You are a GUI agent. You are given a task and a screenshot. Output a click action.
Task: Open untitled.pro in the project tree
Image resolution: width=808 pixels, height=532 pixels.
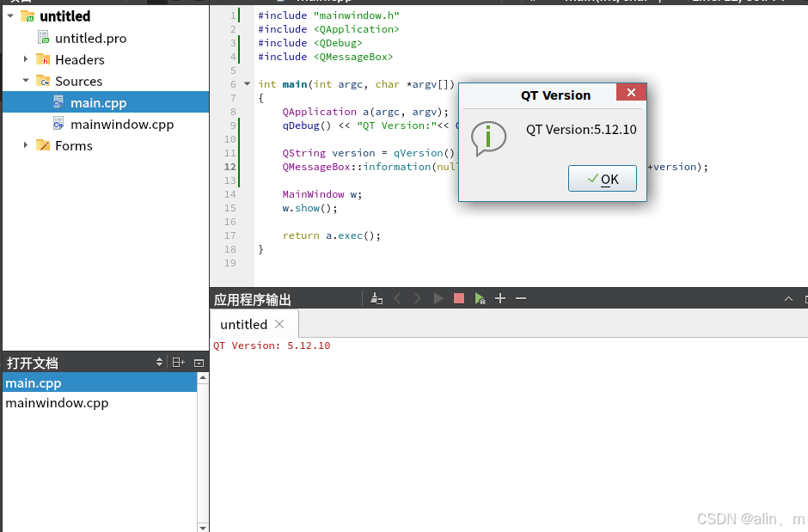pyautogui.click(x=91, y=38)
